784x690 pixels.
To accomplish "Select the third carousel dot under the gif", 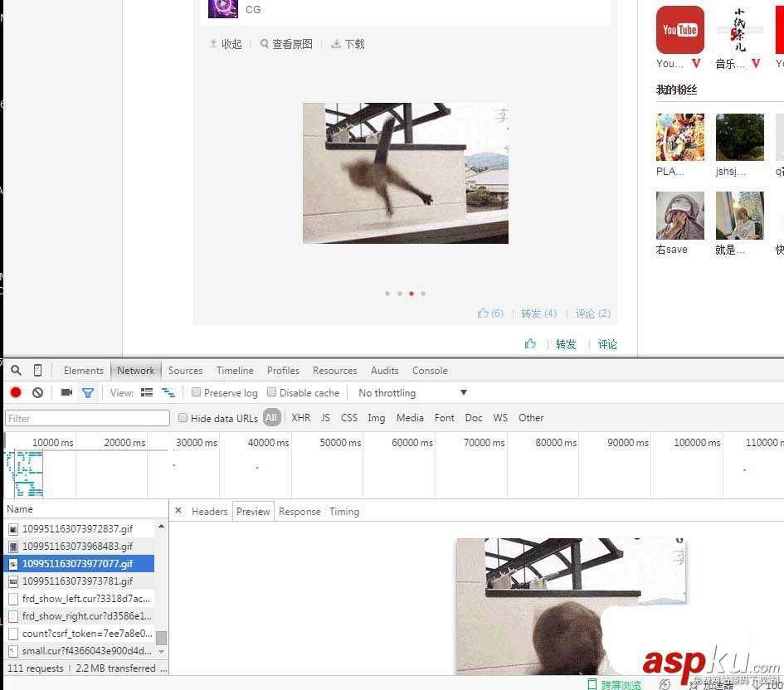I will coord(411,294).
